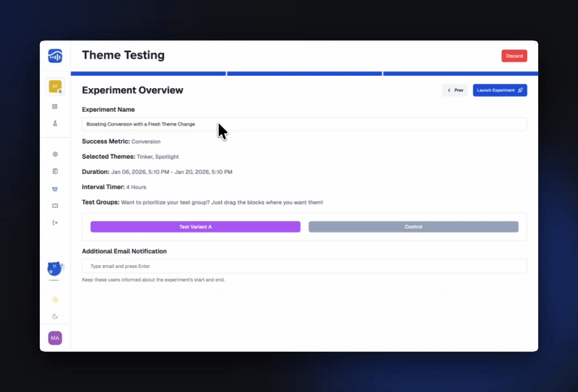Click the blue crown sidebar icon

coord(55,188)
